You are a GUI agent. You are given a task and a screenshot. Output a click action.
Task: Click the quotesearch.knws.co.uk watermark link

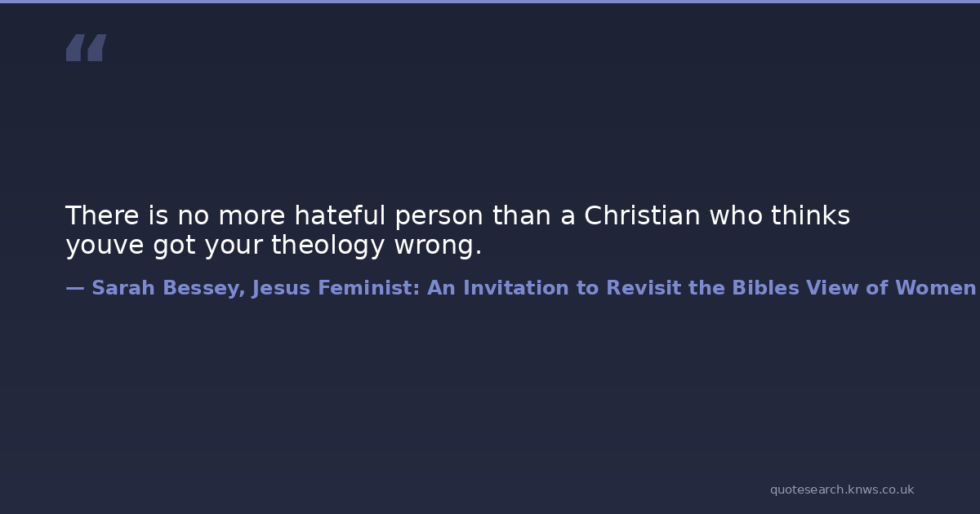tap(841, 490)
